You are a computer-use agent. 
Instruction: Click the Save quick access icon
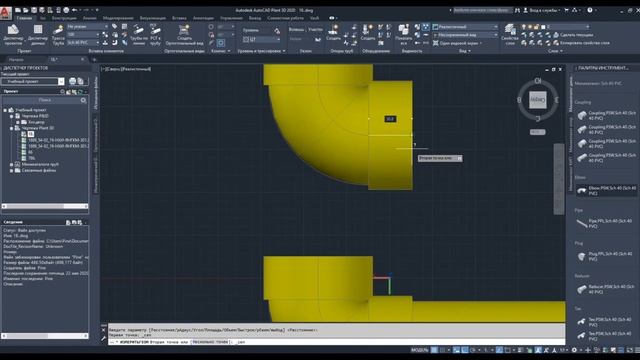34,10
